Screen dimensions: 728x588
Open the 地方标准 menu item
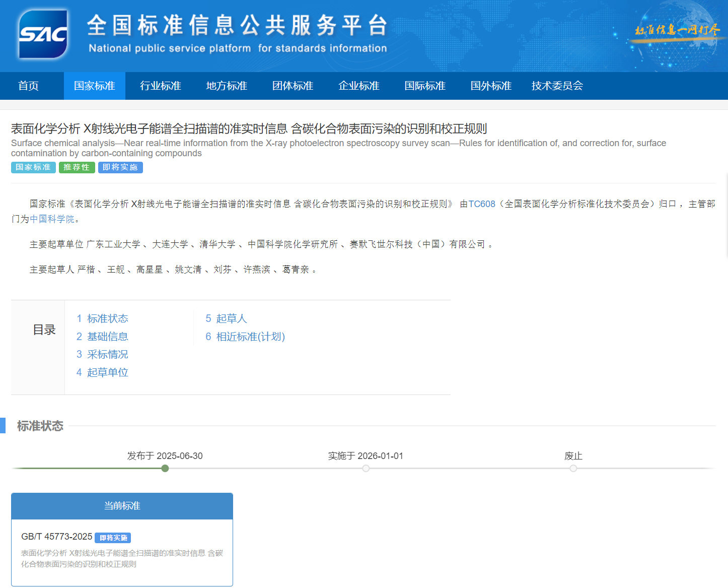227,86
